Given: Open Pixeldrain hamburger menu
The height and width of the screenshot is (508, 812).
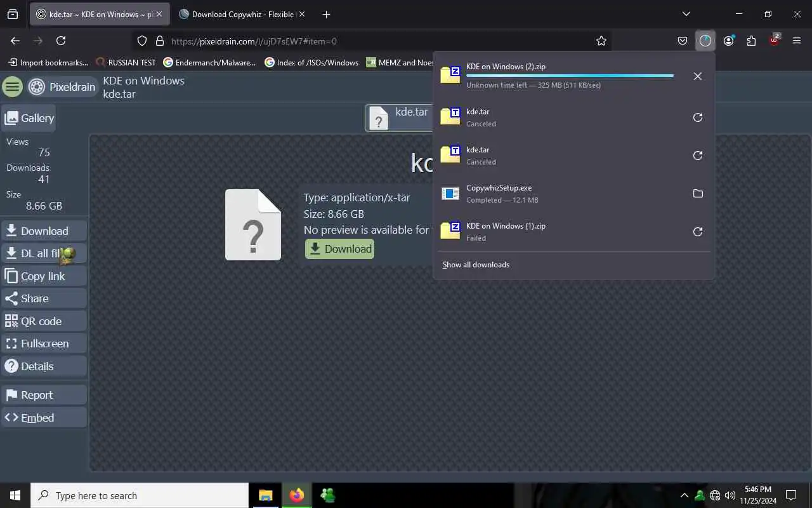Looking at the screenshot, I should tap(13, 87).
